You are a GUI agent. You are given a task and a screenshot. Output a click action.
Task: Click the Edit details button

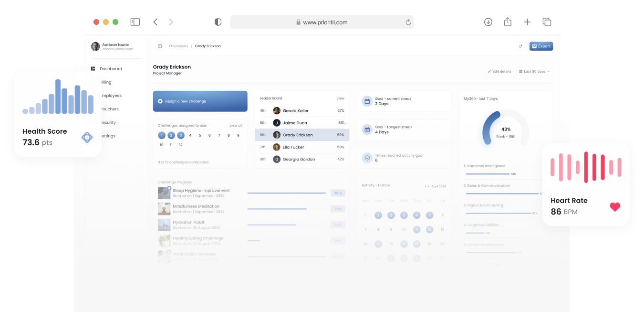[x=499, y=71]
